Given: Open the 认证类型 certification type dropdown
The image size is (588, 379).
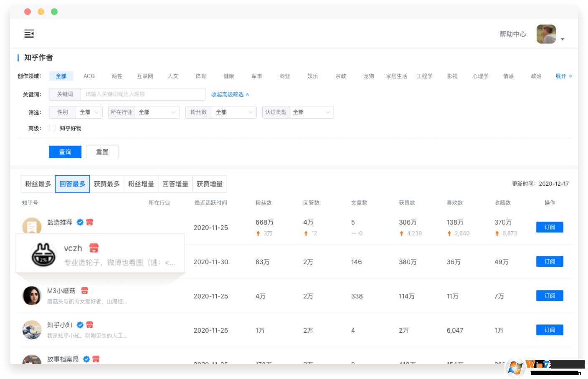Looking at the screenshot, I should 311,112.
